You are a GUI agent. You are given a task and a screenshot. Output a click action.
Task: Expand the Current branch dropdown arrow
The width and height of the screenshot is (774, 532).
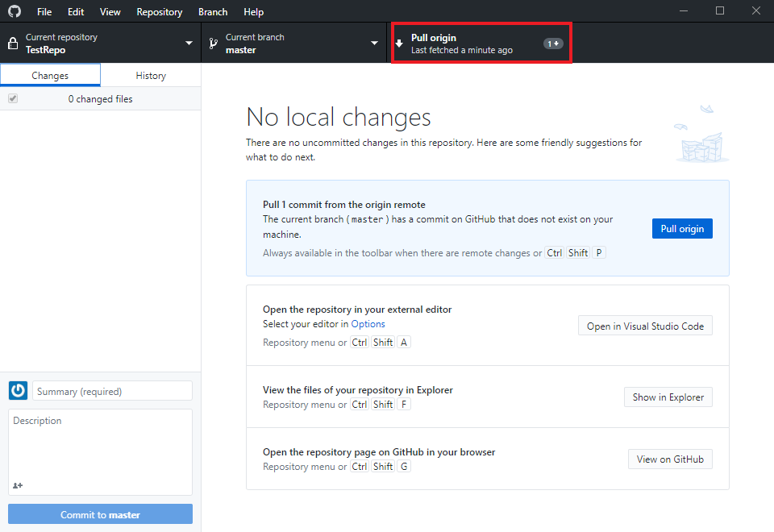[x=374, y=44]
